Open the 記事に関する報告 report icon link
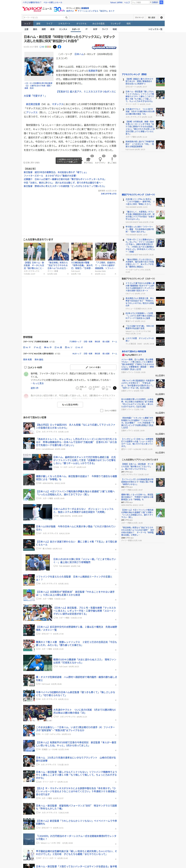186x868 pixels. click(x=32, y=162)
